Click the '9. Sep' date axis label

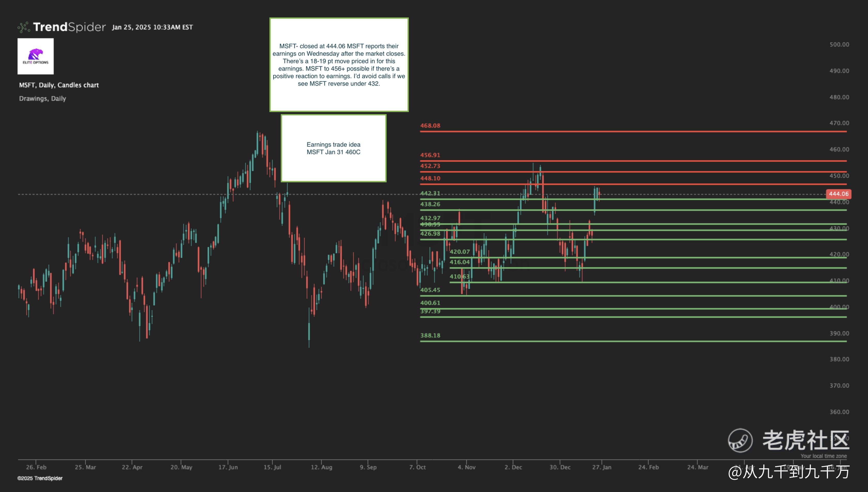[368, 467]
